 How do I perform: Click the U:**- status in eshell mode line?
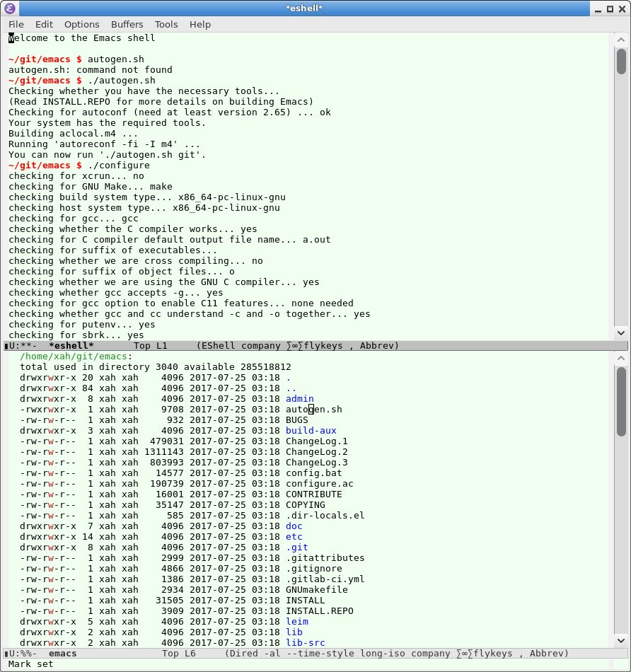pyautogui.click(x=23, y=345)
